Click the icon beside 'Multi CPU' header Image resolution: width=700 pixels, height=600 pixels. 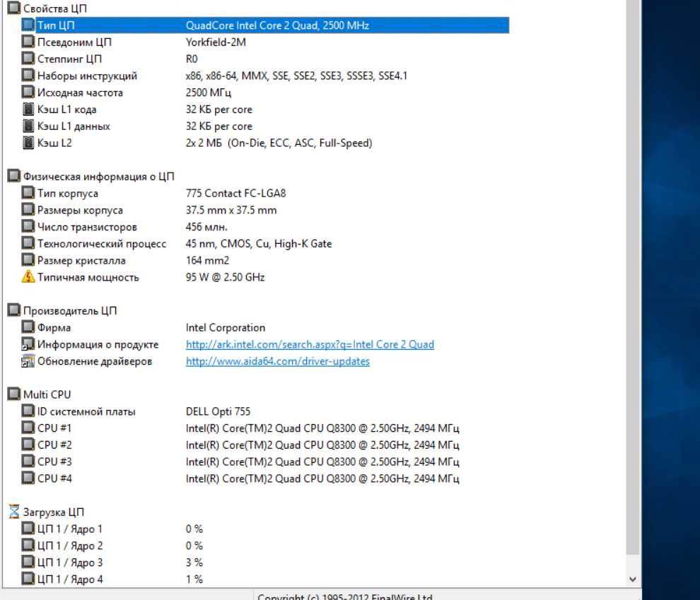[x=14, y=394]
